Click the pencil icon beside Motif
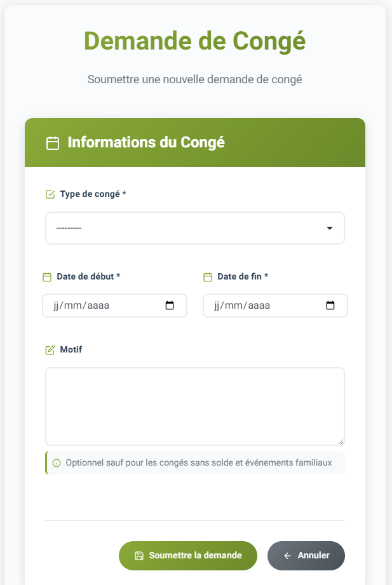392x585 pixels. click(x=50, y=349)
